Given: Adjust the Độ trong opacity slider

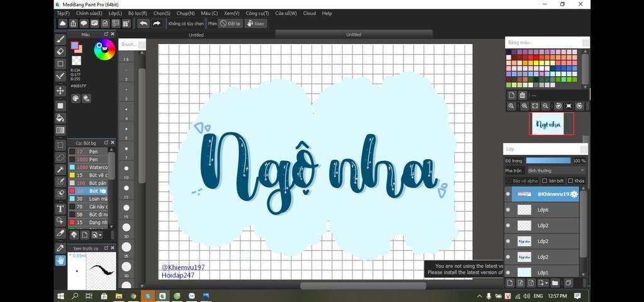Looking at the screenshot, I should point(548,160).
